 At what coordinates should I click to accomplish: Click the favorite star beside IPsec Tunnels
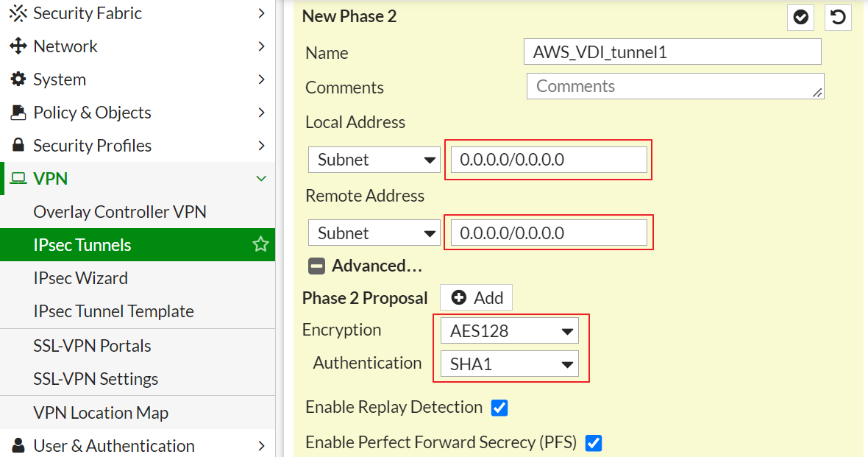coord(260,244)
